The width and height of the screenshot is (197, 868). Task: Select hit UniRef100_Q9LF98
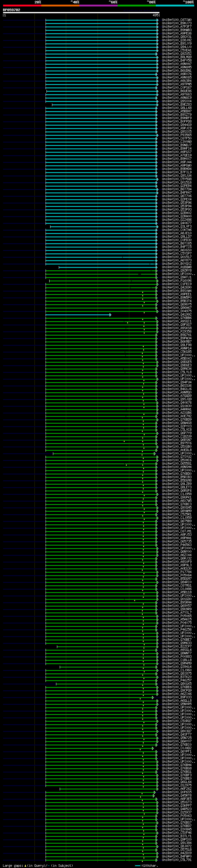[x=177, y=345]
